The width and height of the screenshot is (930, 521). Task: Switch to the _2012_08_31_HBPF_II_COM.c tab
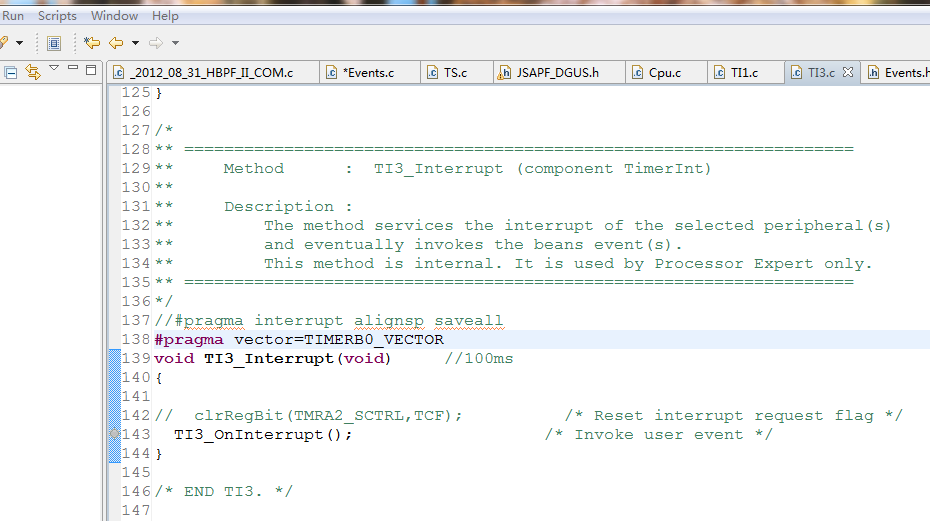pos(212,72)
